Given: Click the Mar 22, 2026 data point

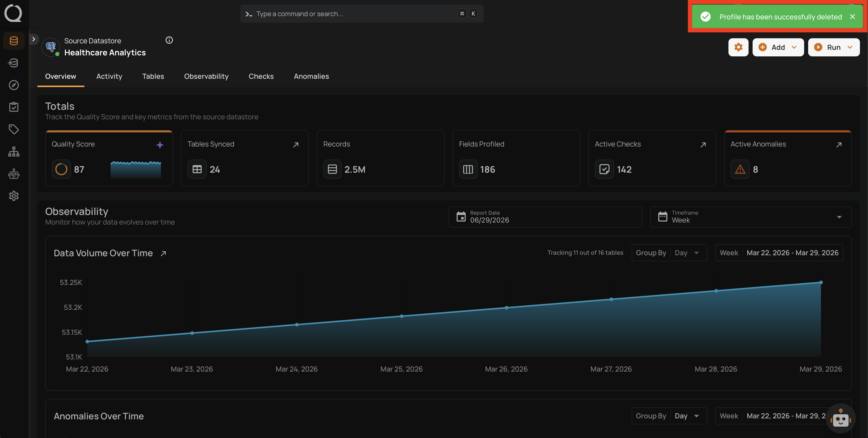Looking at the screenshot, I should pyautogui.click(x=87, y=342).
